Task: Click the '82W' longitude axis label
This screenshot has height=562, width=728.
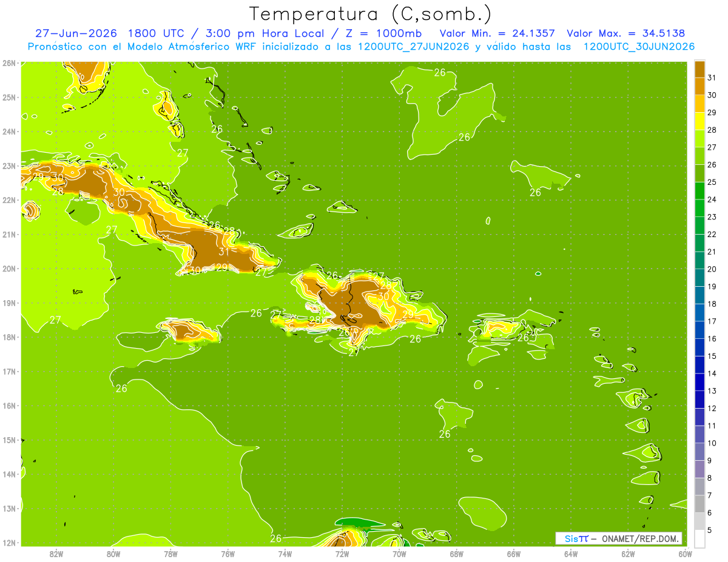Action: point(56,554)
